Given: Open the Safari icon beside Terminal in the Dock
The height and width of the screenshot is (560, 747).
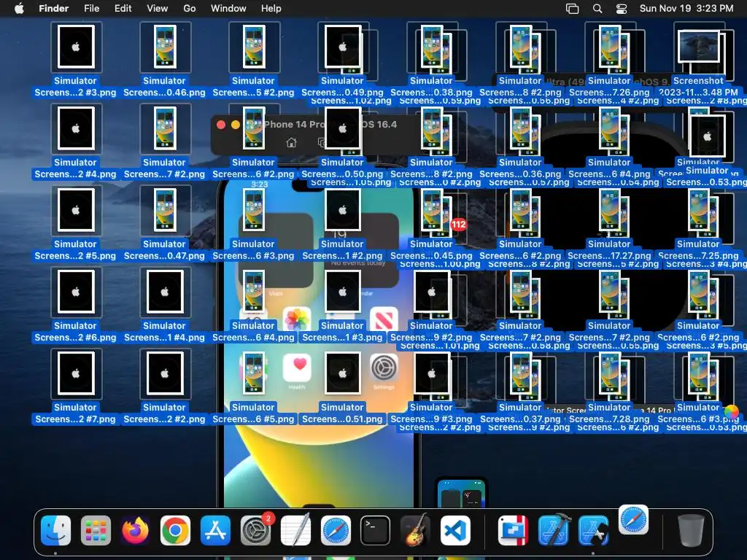Looking at the screenshot, I should pyautogui.click(x=336, y=530).
